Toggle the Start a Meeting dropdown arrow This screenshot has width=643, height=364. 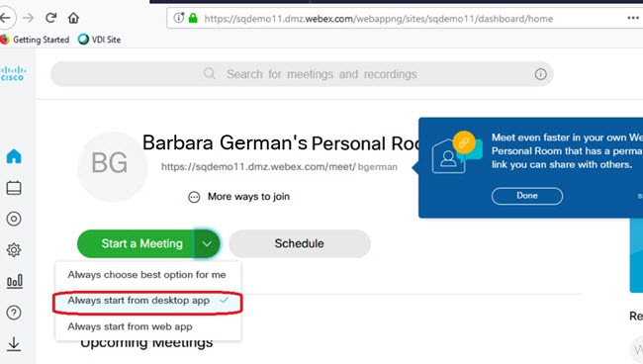pos(207,243)
